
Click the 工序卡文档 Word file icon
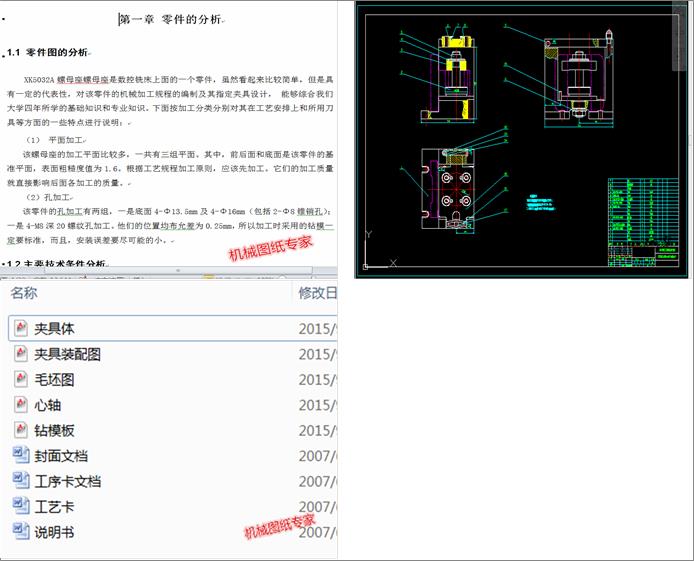[21, 481]
